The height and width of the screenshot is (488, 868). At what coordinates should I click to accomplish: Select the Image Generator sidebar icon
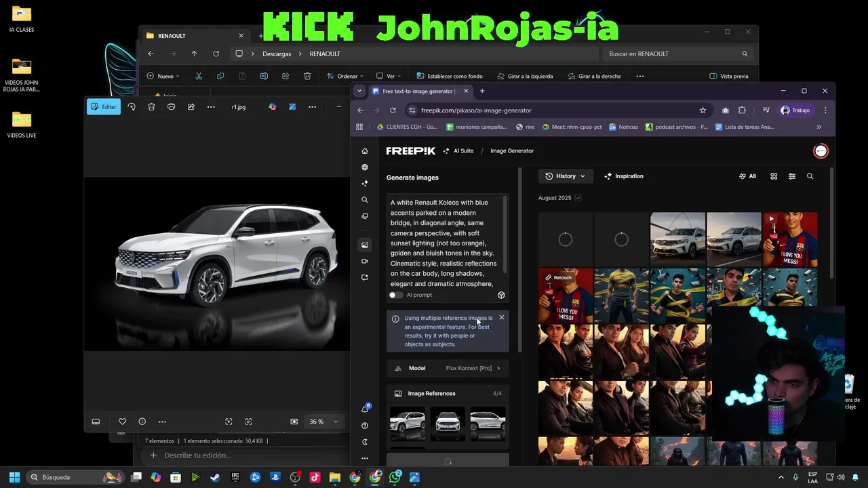(365, 245)
